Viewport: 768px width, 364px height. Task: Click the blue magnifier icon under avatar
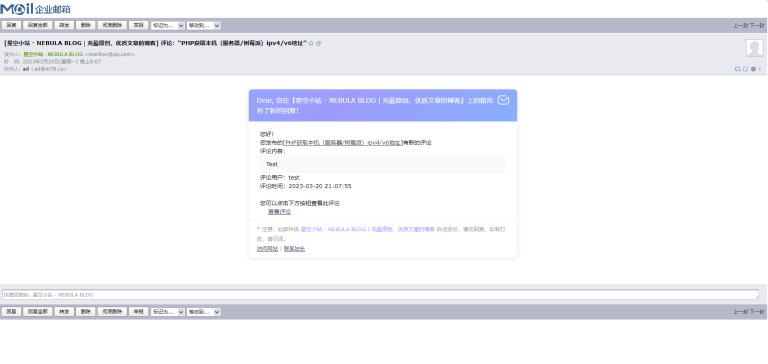(738, 69)
